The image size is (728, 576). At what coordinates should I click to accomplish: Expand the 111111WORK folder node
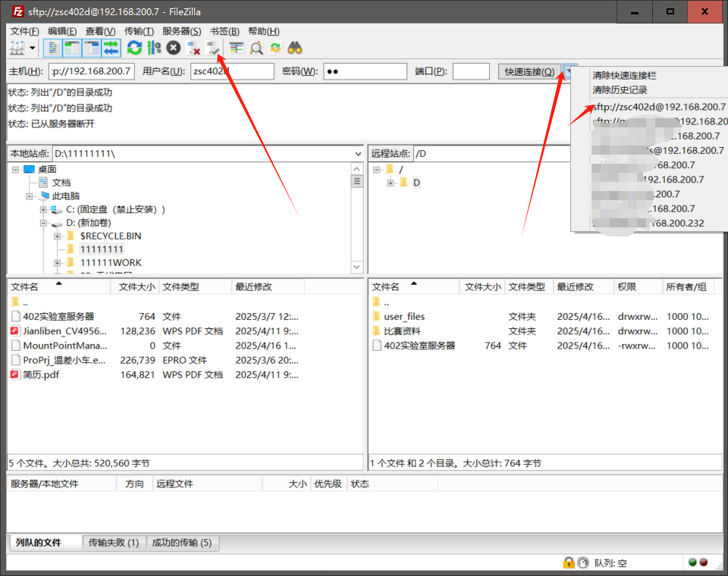point(57,263)
